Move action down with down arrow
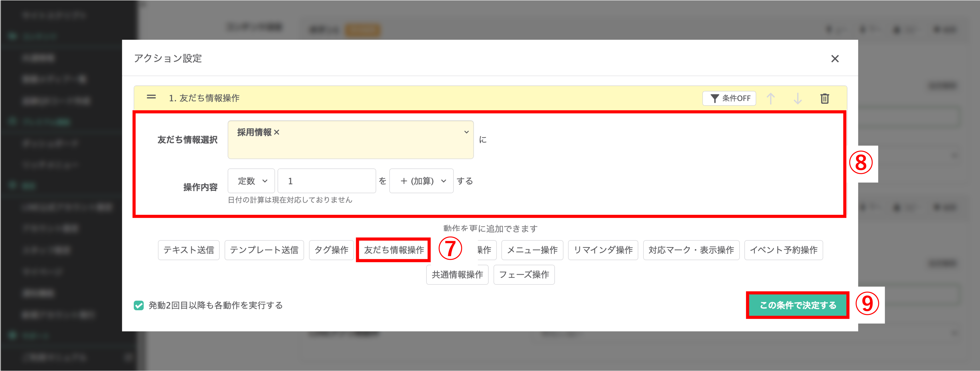 click(797, 99)
